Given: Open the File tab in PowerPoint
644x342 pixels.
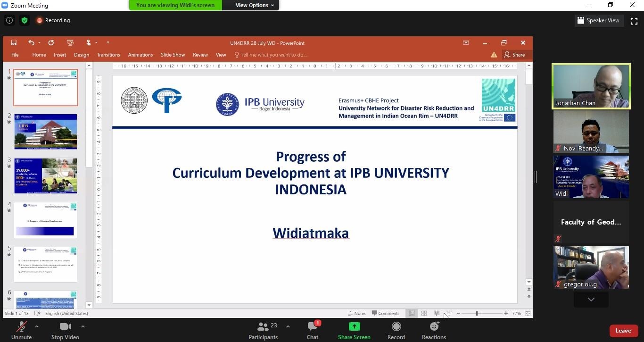Looking at the screenshot, I should [x=15, y=55].
